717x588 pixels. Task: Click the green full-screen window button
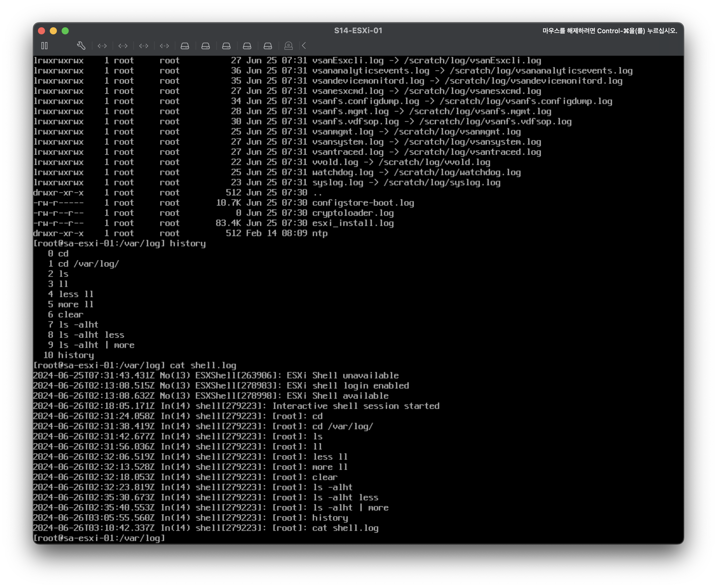(65, 31)
